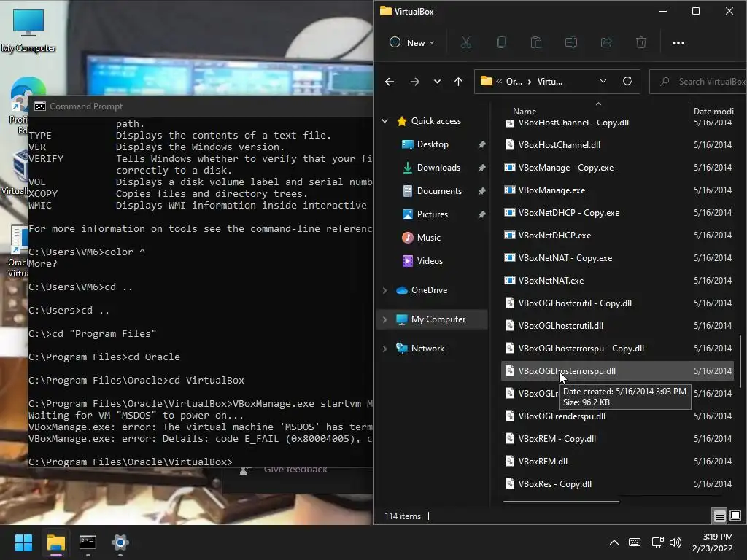The image size is (747, 560).
Task: Select Network in the navigation pane
Action: (x=427, y=349)
